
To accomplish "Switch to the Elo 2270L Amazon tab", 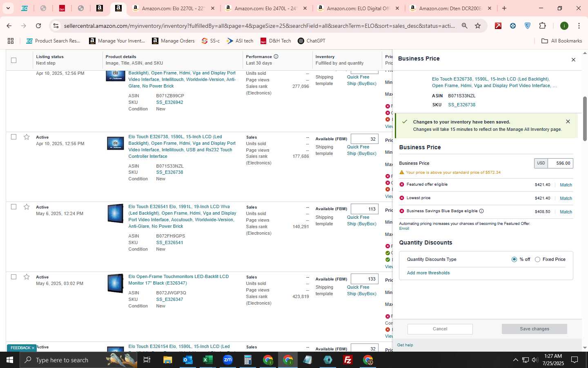I will 174,8.
